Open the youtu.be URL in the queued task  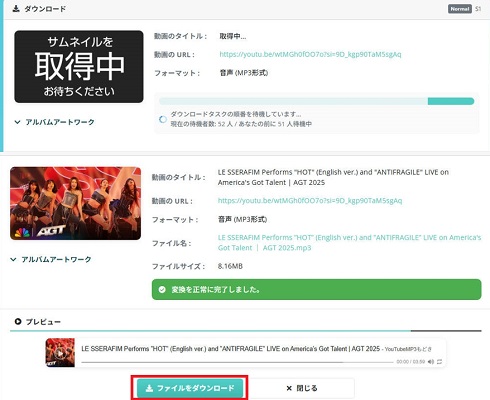tap(310, 54)
